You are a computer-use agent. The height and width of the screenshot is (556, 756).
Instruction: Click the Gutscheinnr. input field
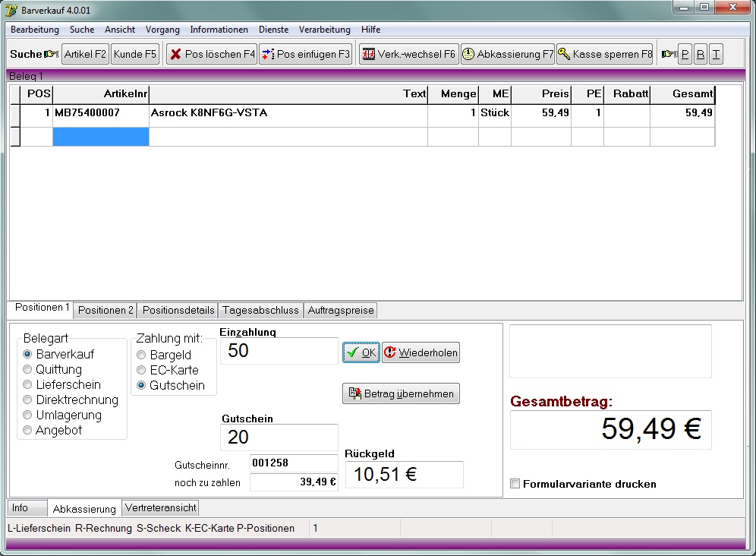pyautogui.click(x=293, y=463)
